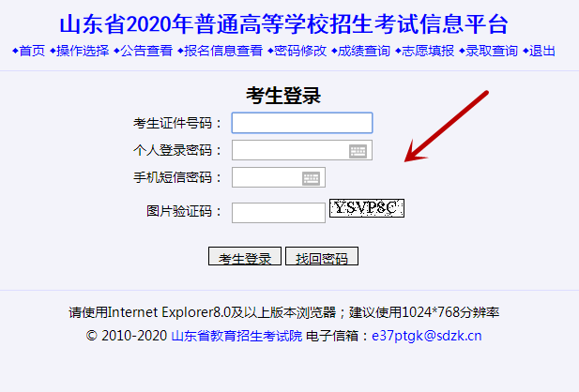Focus the 考生证件号码 input field

coord(302,123)
